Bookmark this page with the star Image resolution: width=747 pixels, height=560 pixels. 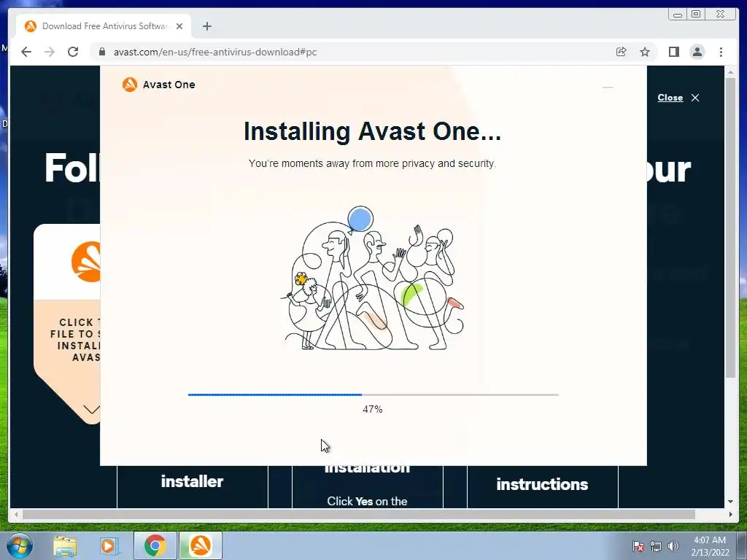(x=645, y=52)
